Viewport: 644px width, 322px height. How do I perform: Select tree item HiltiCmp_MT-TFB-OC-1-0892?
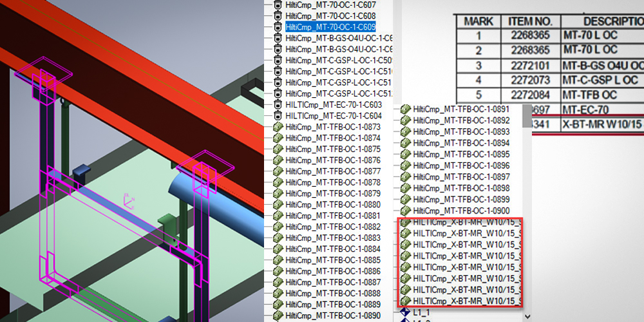[461, 121]
